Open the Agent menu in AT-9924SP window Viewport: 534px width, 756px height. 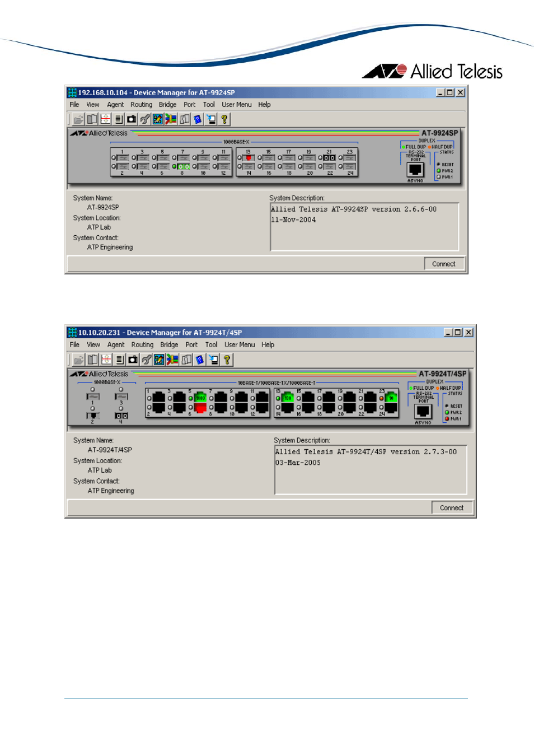115,105
